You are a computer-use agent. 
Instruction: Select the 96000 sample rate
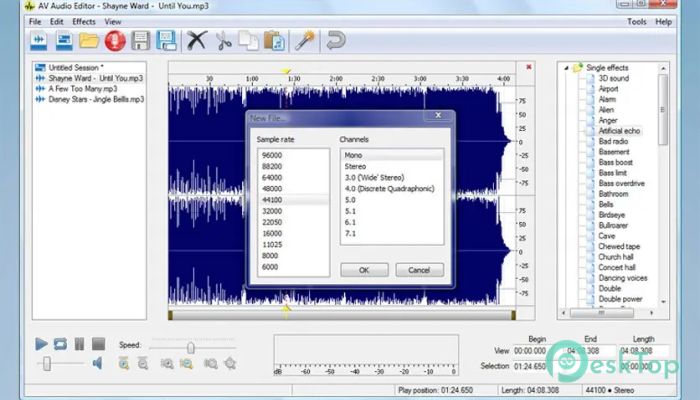294,155
